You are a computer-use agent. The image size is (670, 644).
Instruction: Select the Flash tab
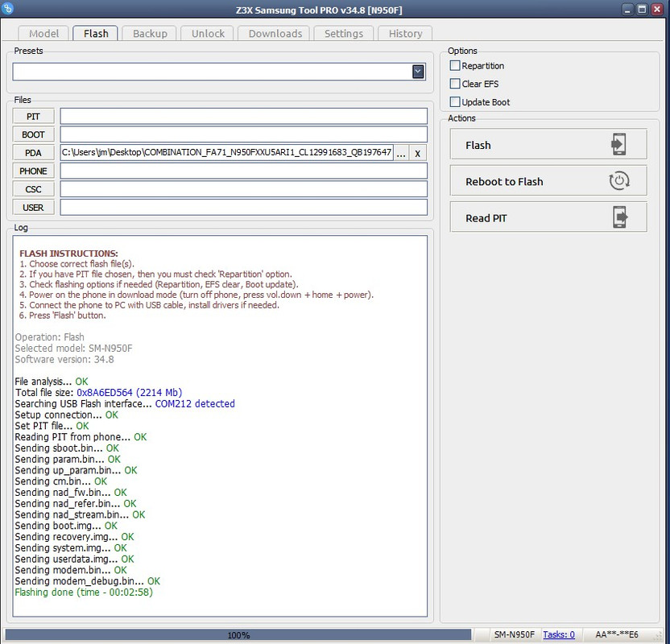(96, 33)
